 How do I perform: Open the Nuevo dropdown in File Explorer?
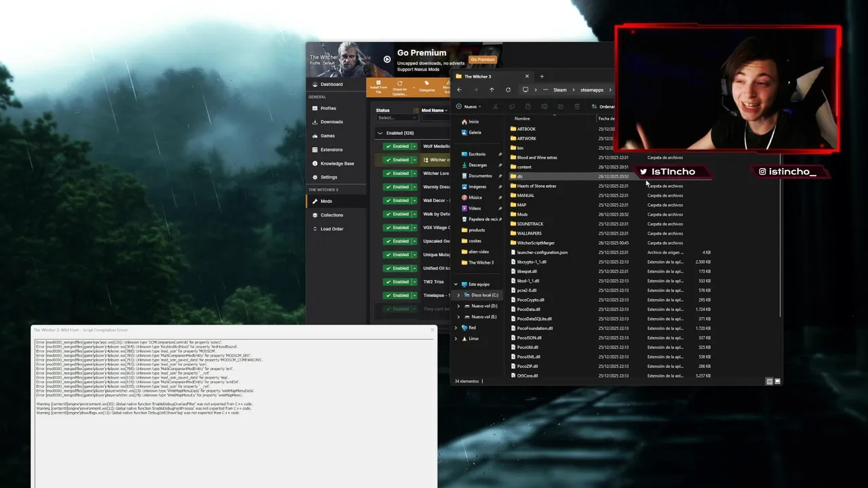[x=469, y=106]
